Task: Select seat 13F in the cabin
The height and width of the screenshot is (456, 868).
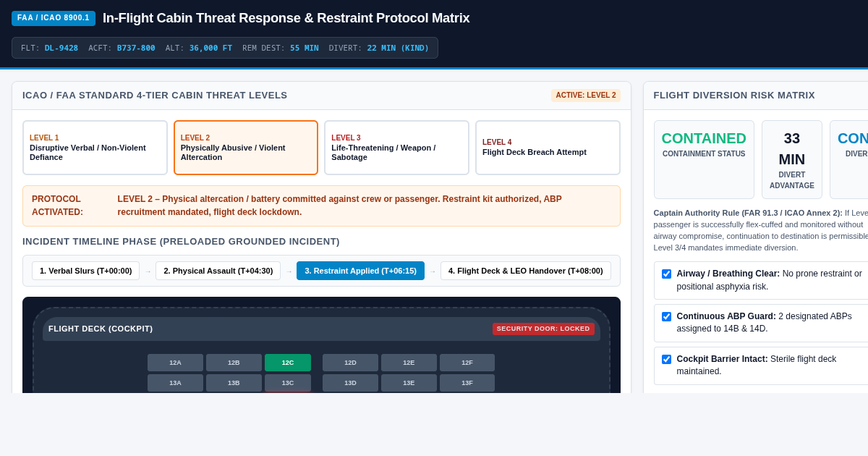Action: click(467, 383)
